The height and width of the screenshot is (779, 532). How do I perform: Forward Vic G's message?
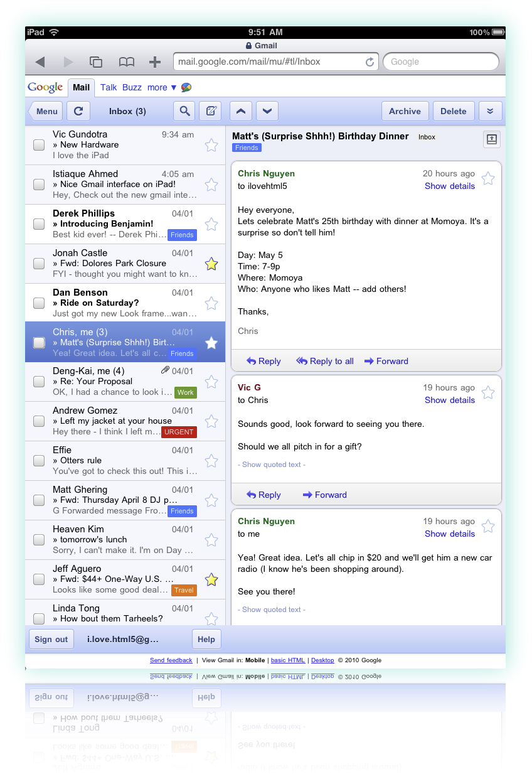[324, 495]
